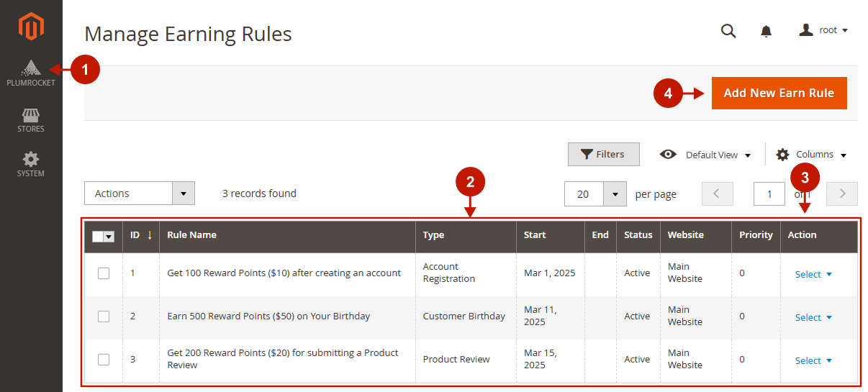Click the Add New Earn Rule button
868x392 pixels.
pos(779,94)
